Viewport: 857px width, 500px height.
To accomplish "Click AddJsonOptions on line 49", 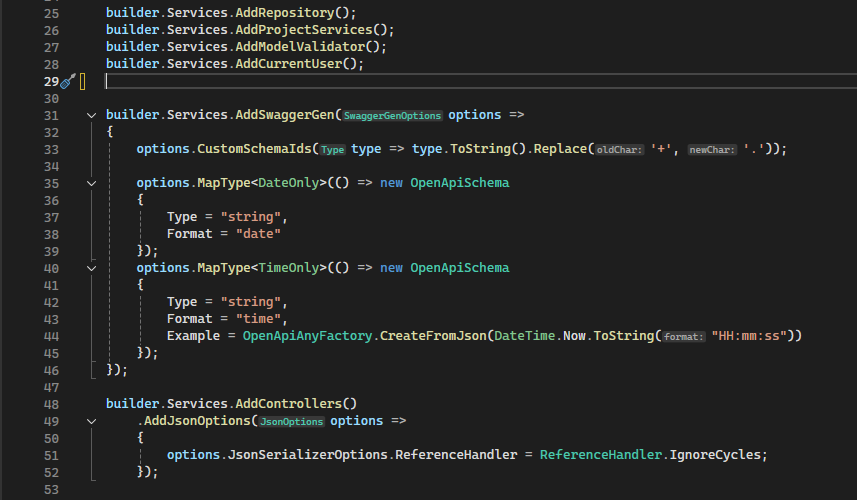I will [x=197, y=421].
